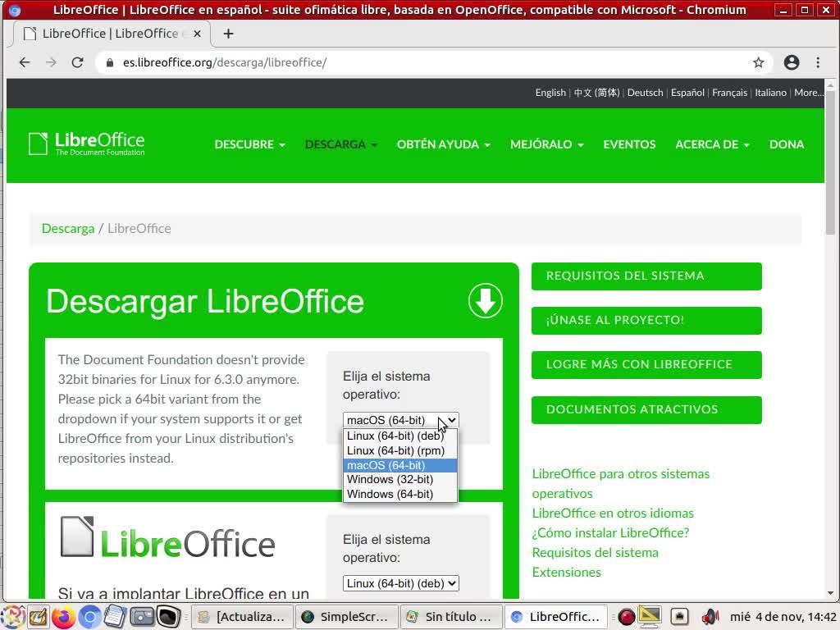
Task: Open the Requisitos del sistema text link
Action: [595, 553]
